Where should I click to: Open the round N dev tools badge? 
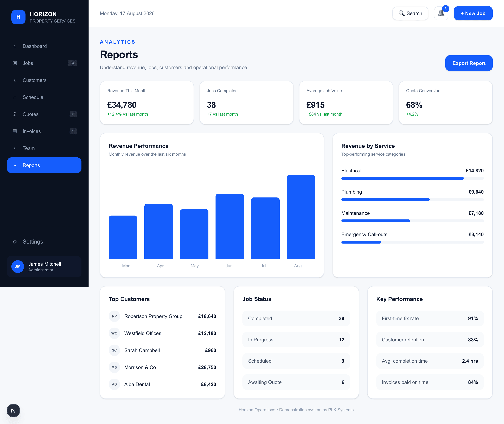tap(13, 411)
